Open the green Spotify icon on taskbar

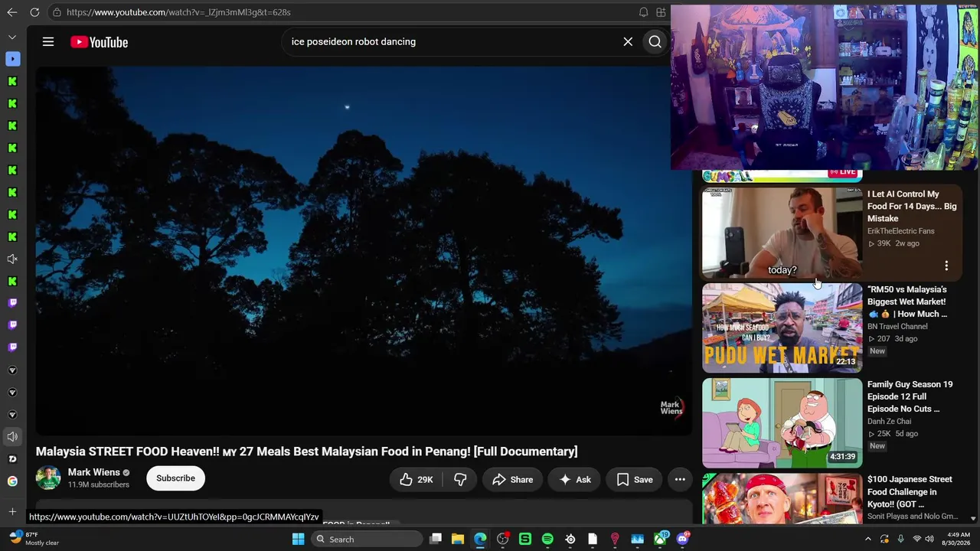547,540
